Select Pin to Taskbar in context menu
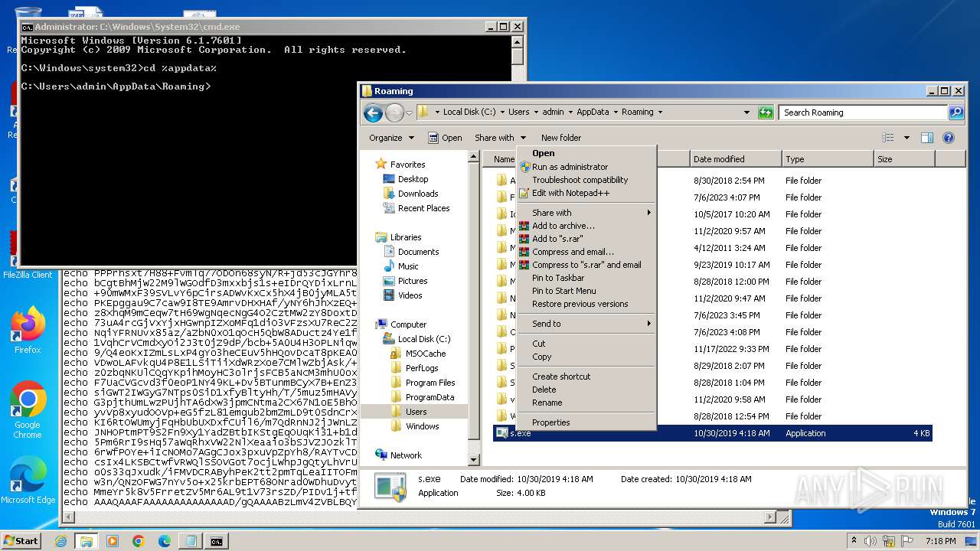 pos(586,278)
